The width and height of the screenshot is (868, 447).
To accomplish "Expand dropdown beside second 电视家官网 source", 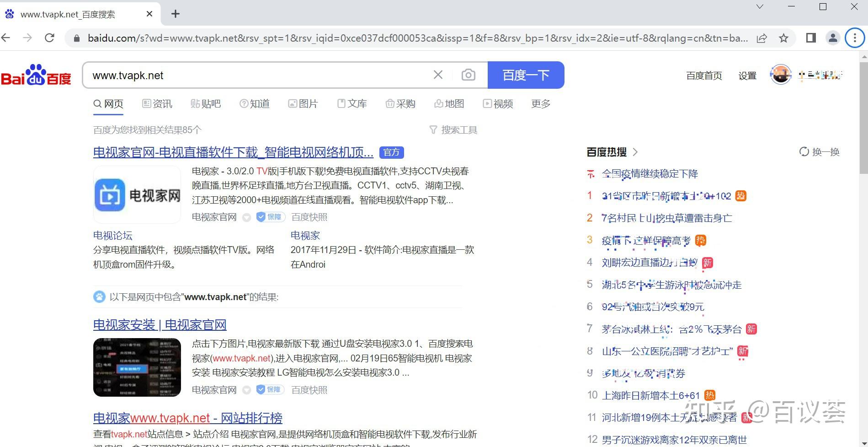I will 246,390.
